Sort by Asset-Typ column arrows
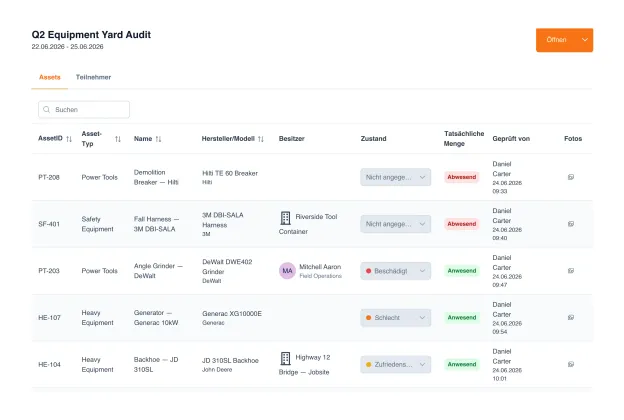Image resolution: width=624 pixels, height=420 pixels. point(118,139)
